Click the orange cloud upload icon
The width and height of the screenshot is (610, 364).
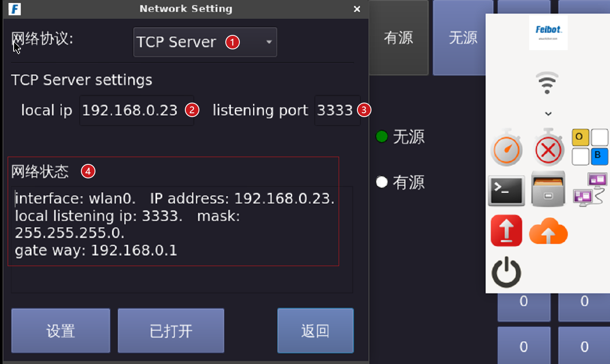(x=548, y=231)
